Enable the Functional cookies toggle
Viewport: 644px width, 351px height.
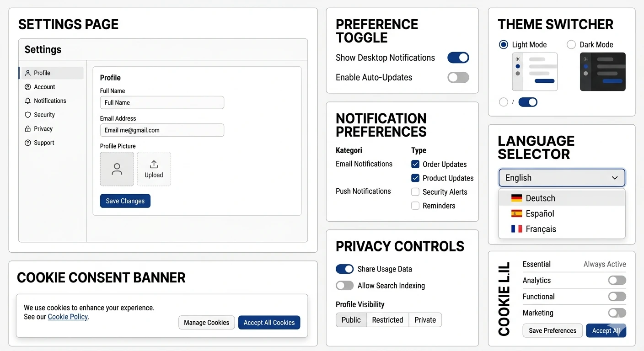[617, 297]
